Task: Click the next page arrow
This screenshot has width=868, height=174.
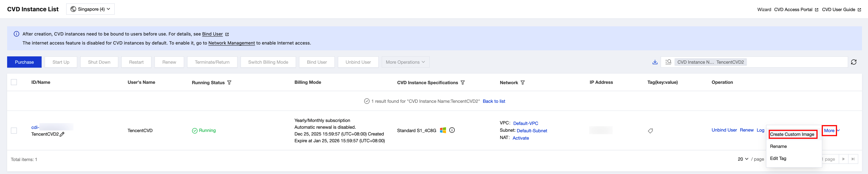Action: [843, 159]
